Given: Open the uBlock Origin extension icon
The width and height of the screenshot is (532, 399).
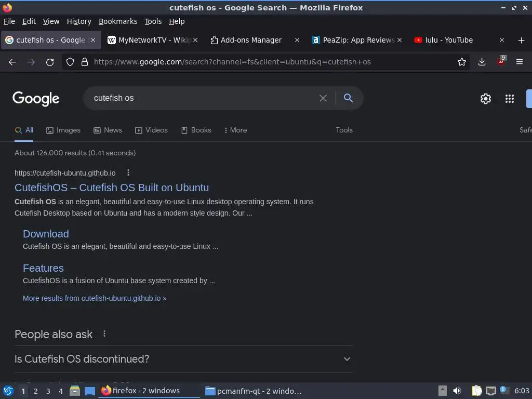Looking at the screenshot, I should point(501,61).
